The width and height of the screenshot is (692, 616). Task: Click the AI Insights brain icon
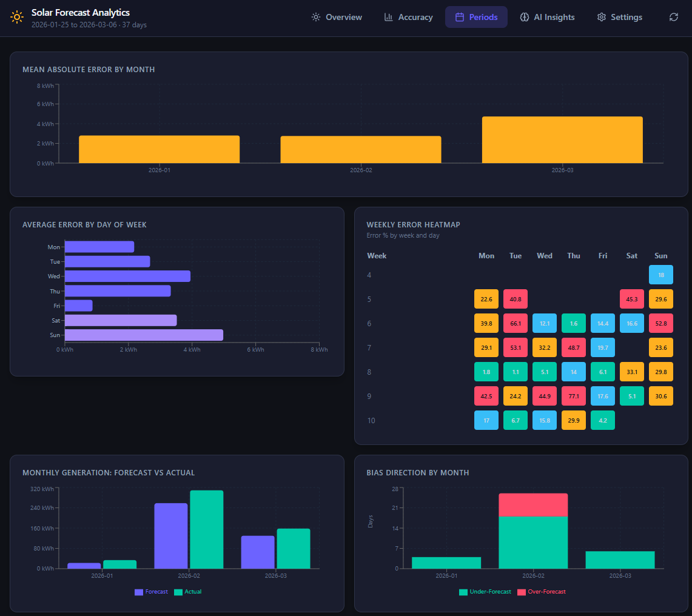point(525,17)
